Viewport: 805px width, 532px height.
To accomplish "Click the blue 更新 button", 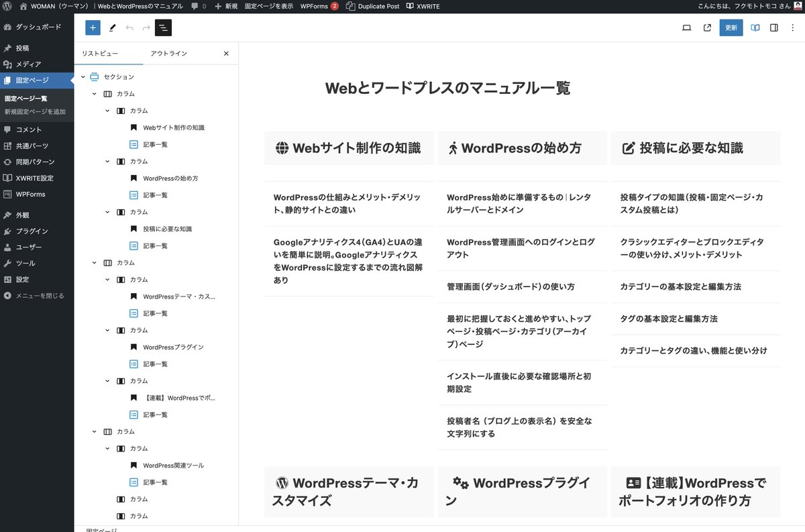I will pyautogui.click(x=731, y=28).
